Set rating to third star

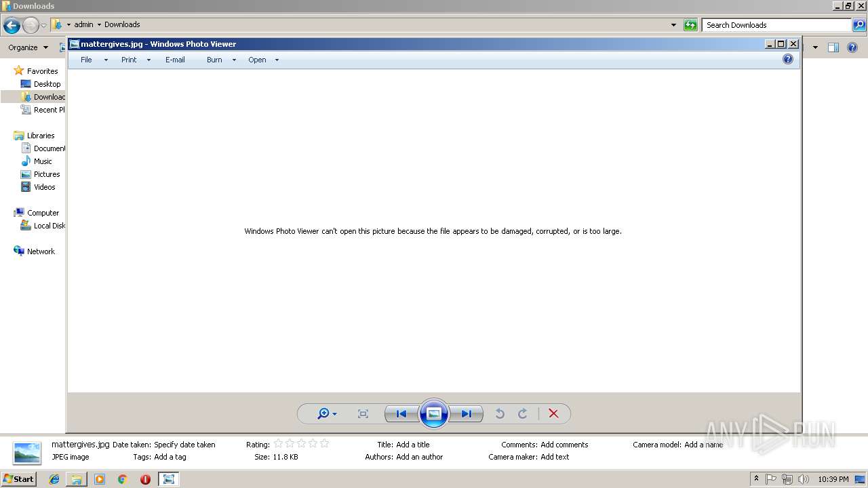[301, 444]
